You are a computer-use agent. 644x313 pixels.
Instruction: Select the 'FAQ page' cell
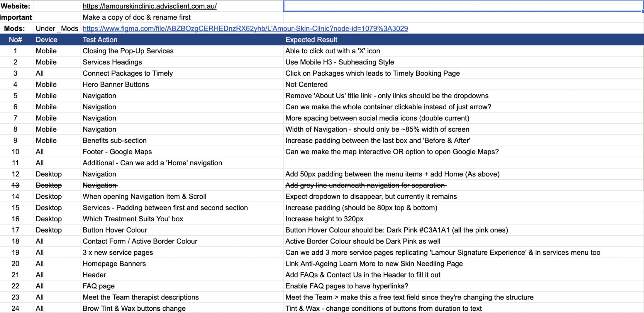[182, 286]
